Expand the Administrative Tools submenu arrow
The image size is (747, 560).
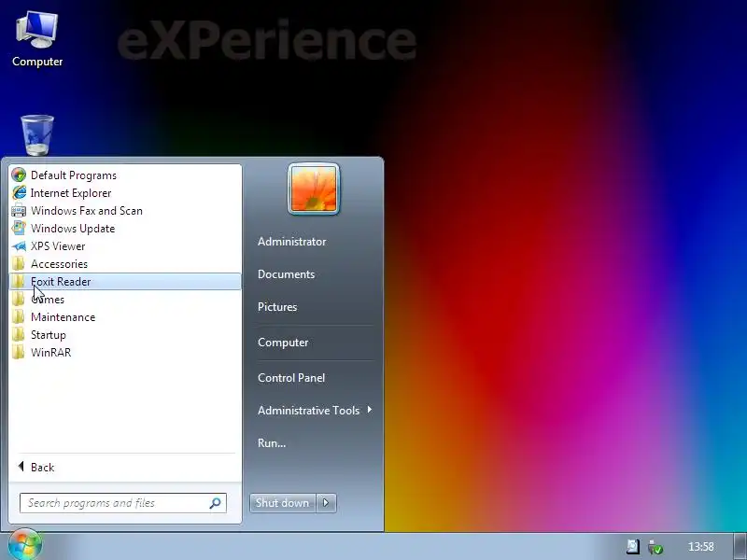pos(369,410)
